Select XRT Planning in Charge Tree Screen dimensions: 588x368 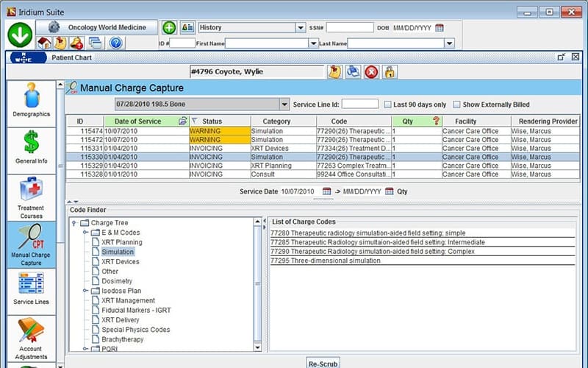pos(122,242)
